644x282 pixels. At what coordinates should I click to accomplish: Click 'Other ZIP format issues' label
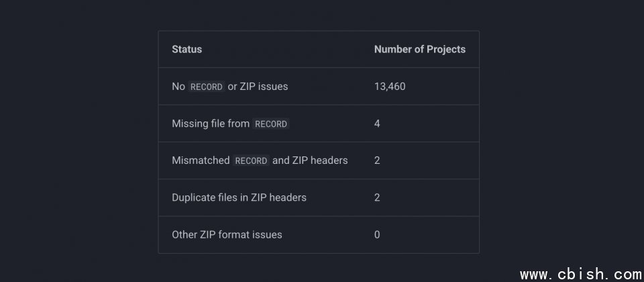(x=227, y=234)
